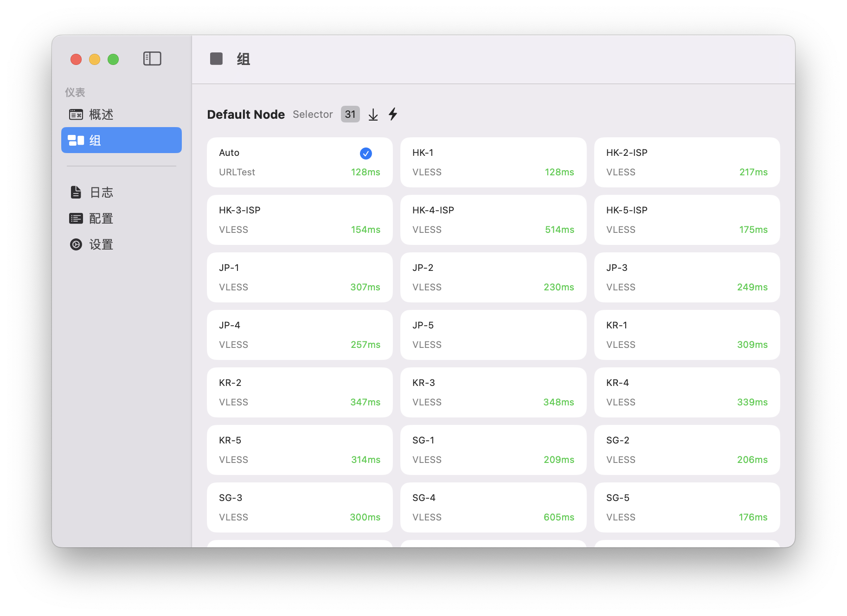Viewport: 847px width, 616px height.
Task: Select the Auto URLTest node card
Action: pos(300,162)
